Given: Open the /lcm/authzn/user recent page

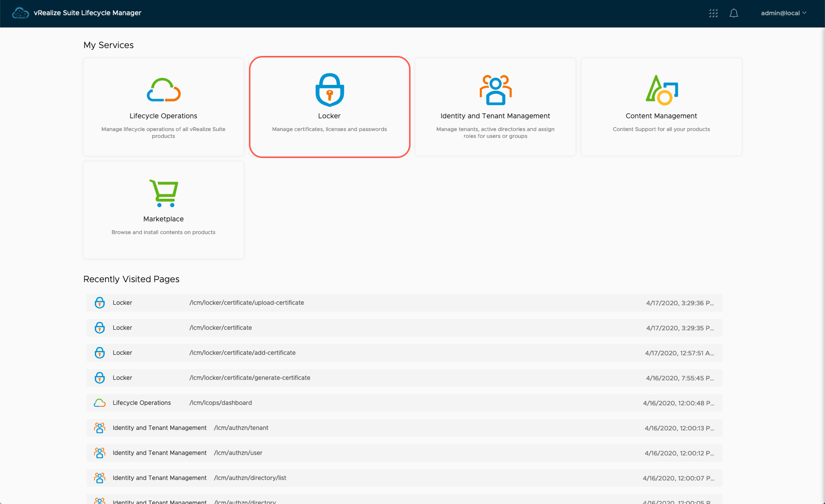Looking at the screenshot, I should 238,453.
